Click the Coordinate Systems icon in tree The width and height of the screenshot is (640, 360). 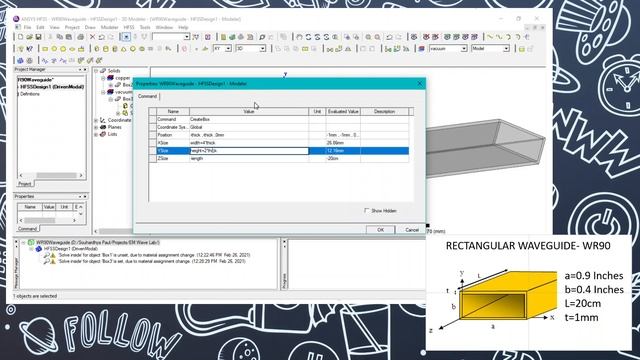[103, 120]
